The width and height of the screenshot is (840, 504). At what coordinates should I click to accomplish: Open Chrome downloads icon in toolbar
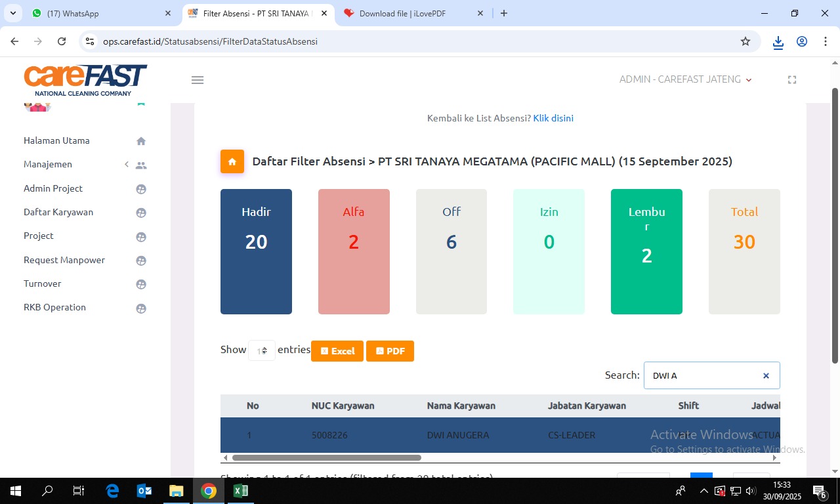point(778,41)
